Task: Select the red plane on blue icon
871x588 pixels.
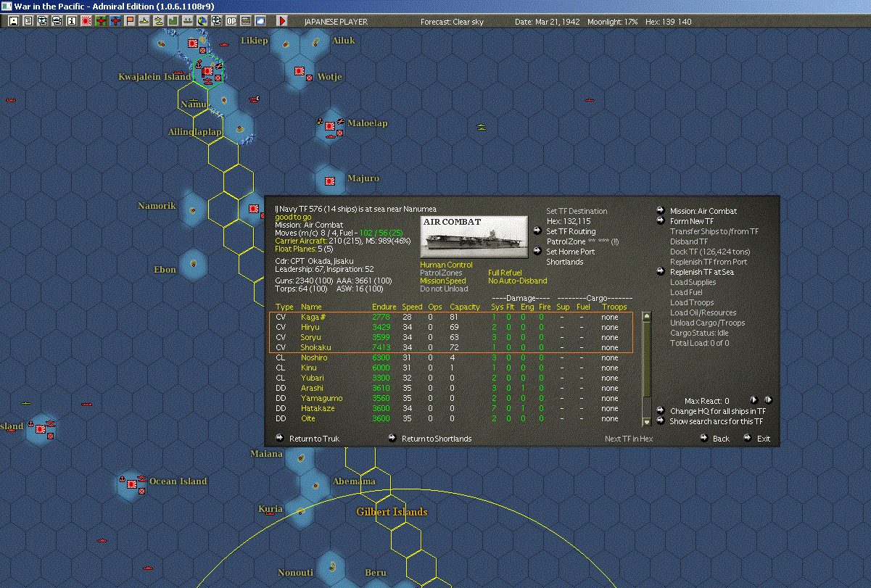Action: click(x=115, y=21)
